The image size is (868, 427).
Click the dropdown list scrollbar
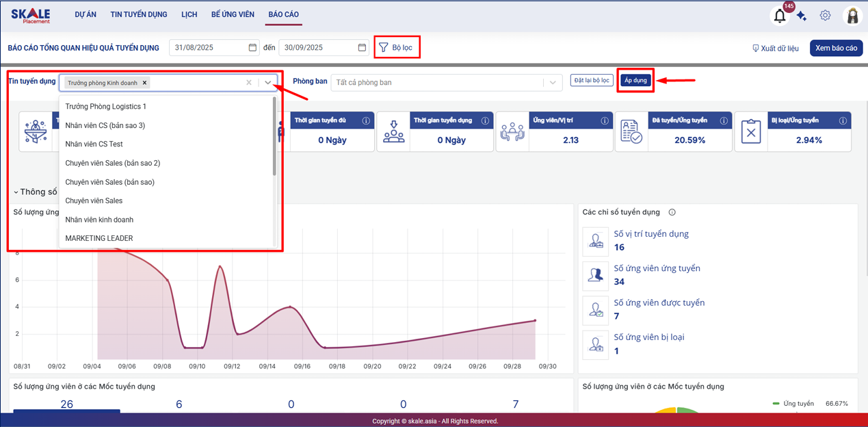(274, 137)
